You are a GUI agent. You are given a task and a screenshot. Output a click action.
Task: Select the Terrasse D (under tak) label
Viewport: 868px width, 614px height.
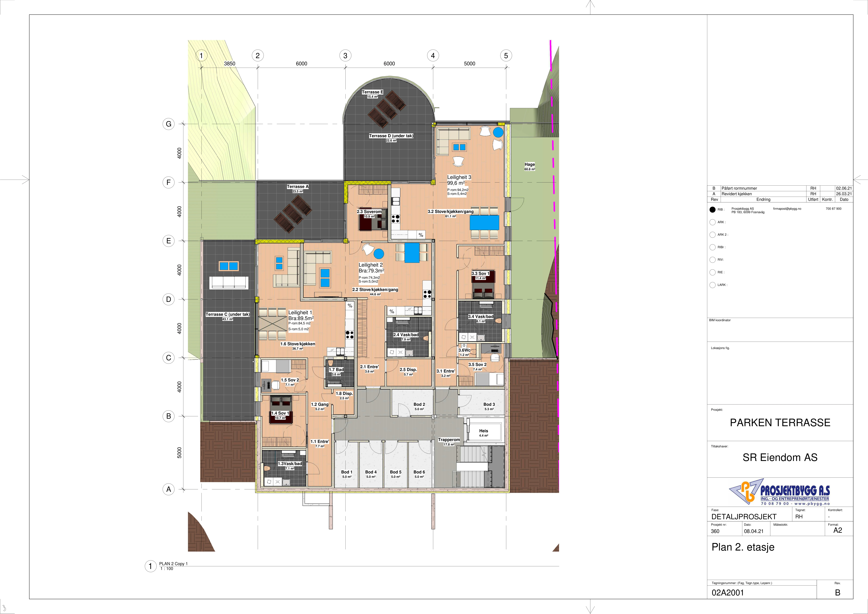pos(391,136)
